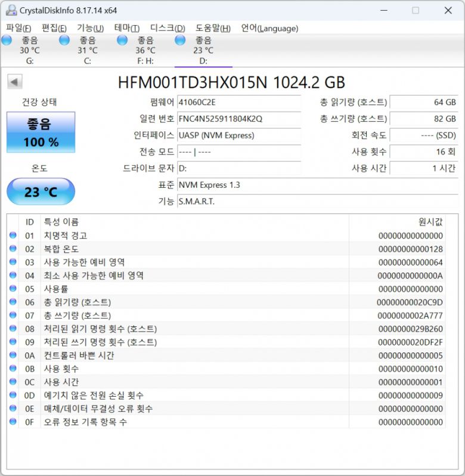Screen dimensions: 465x476
Task: Click rotation speed value ---- (SSD)
Action: click(x=424, y=135)
